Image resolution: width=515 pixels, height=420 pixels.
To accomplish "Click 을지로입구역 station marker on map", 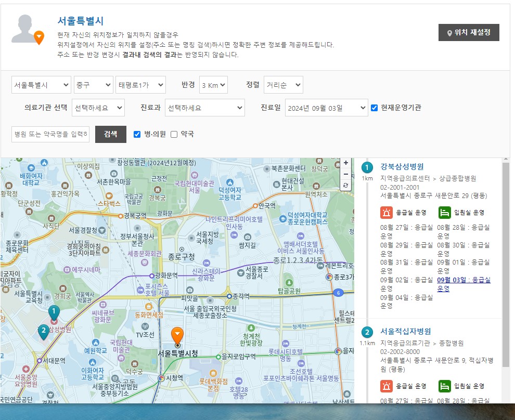I will pos(218,357).
